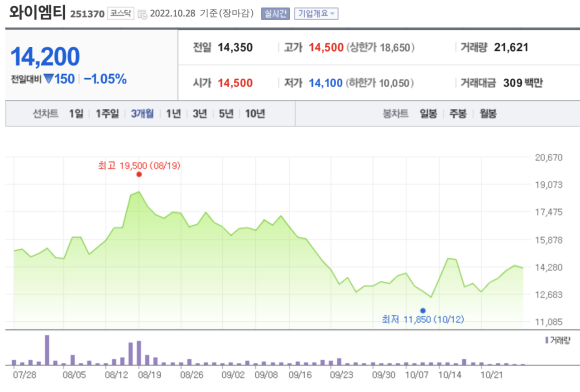This screenshot has width=580, height=392.
Task: Click the 상한가 18,650 text
Action: 380,47
